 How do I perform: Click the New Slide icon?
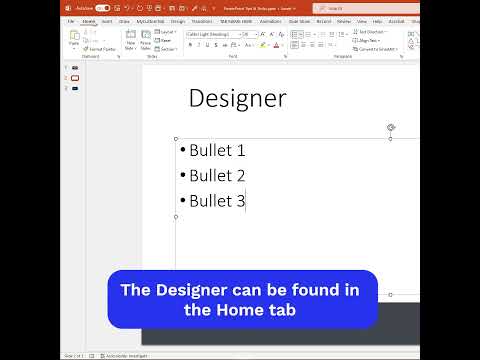coord(131,34)
